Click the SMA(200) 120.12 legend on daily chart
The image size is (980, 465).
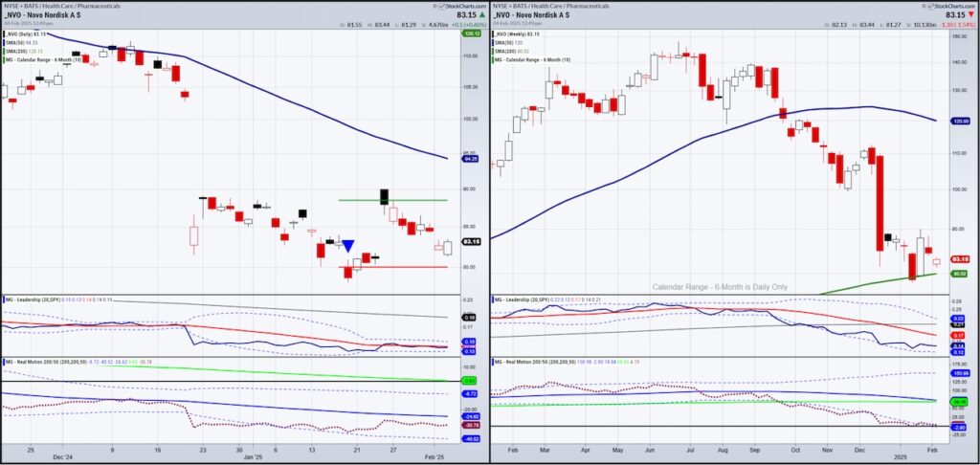pyautogui.click(x=24, y=50)
